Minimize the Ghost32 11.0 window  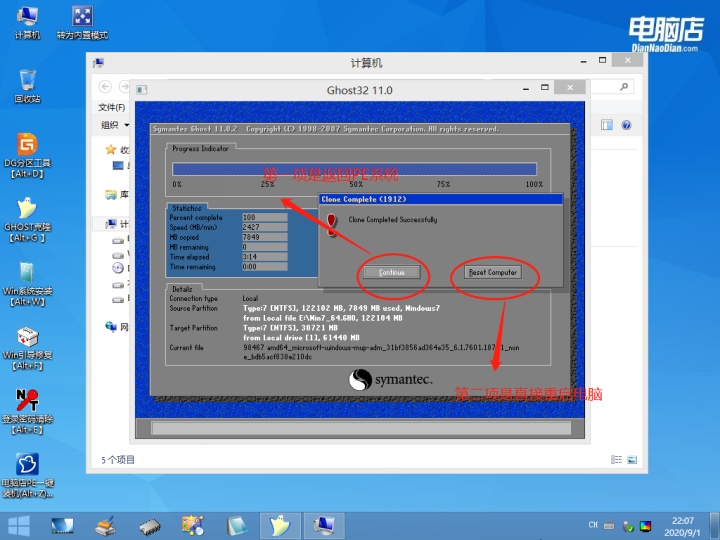pos(526,88)
